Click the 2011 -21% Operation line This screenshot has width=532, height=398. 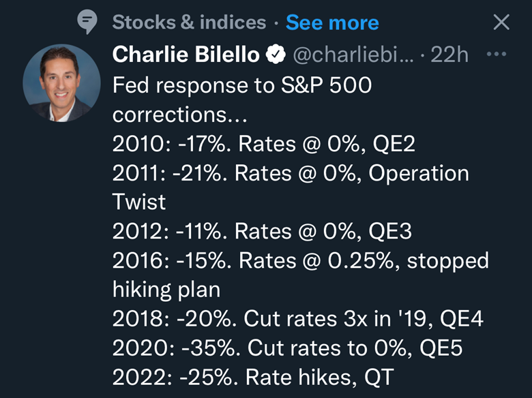point(291,173)
